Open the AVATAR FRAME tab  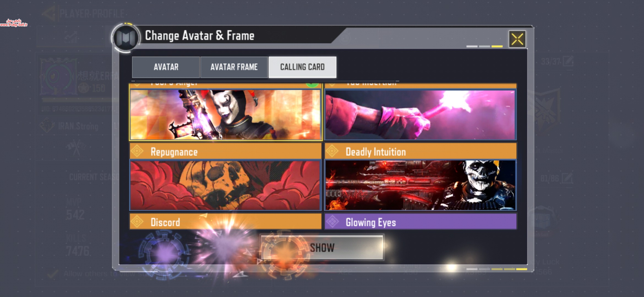(234, 67)
